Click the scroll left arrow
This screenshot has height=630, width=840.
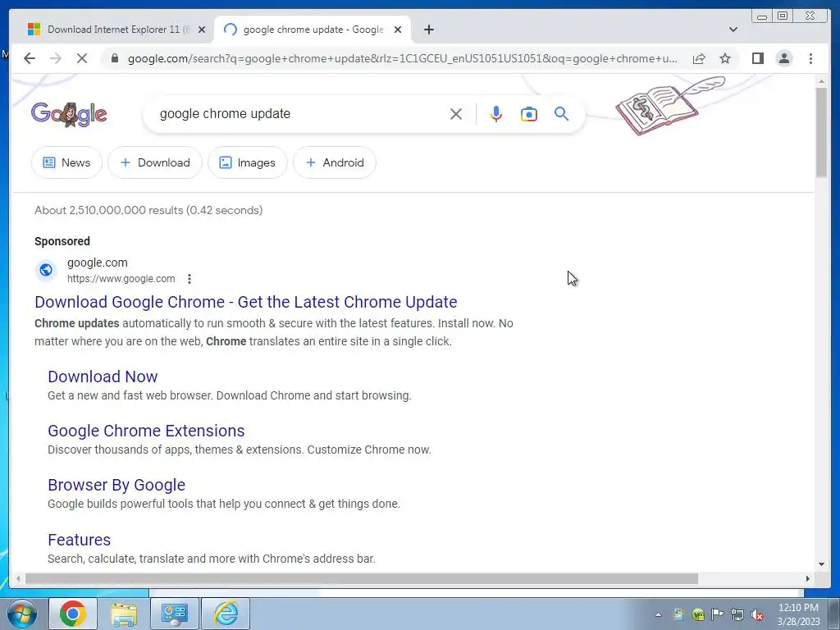point(18,578)
